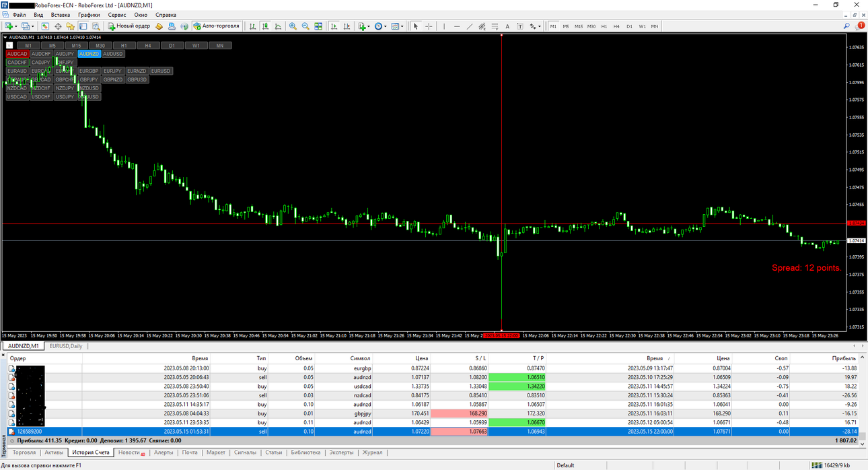Open the new chart dropdown arrow
868x470 pixels.
point(16,26)
